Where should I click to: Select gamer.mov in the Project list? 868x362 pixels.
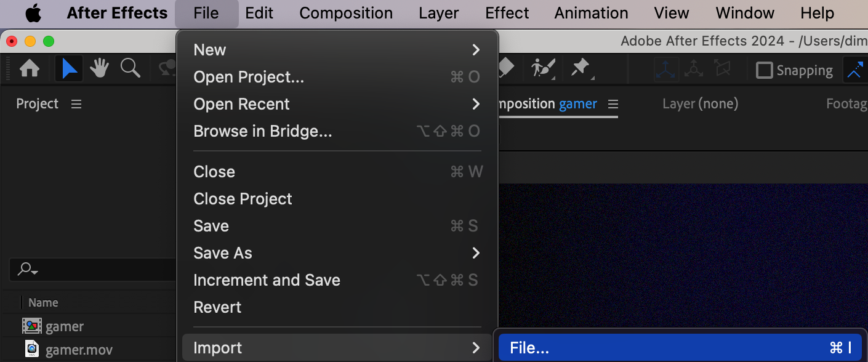coord(79,350)
